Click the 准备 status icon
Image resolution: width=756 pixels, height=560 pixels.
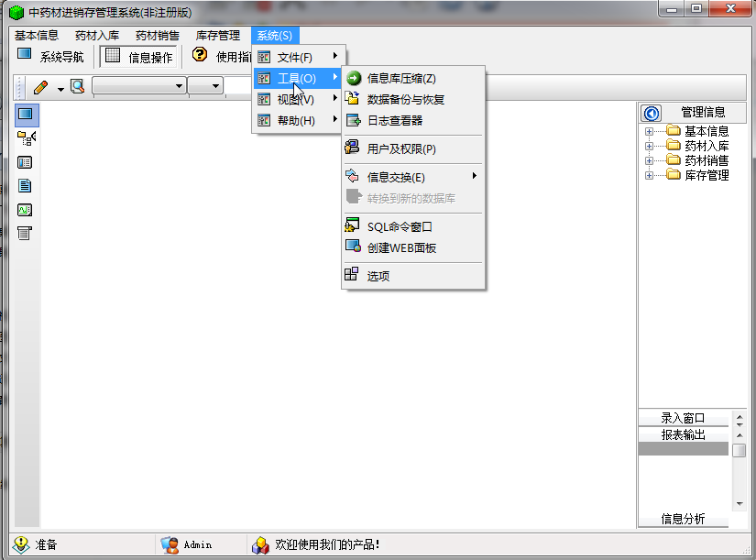point(21,544)
